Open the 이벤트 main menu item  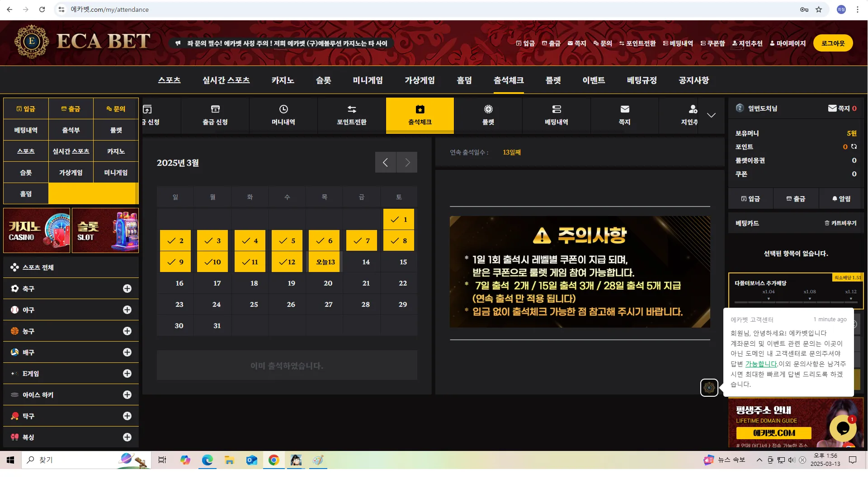point(594,80)
